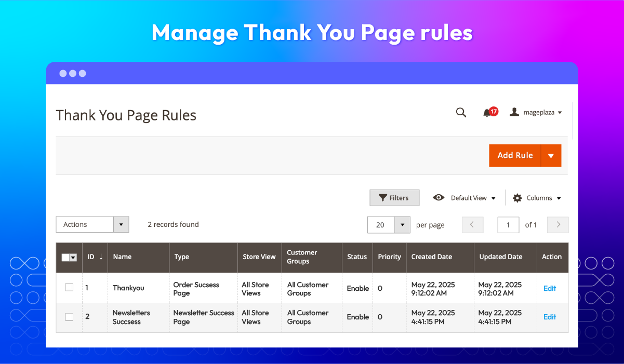
Task: Click the eye icon for Default View
Action: tap(439, 198)
